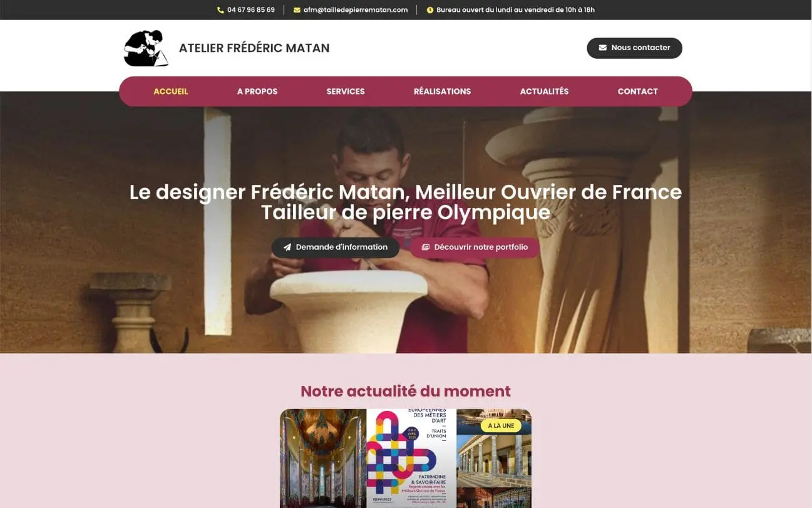812x508 pixels.
Task: Click the clock icon near office hours
Action: (x=430, y=10)
